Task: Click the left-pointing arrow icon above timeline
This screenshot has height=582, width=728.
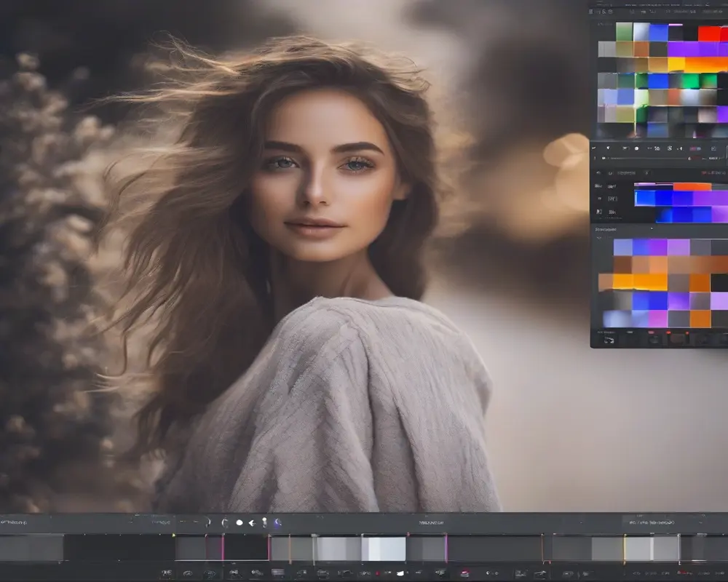Action: [x=252, y=523]
